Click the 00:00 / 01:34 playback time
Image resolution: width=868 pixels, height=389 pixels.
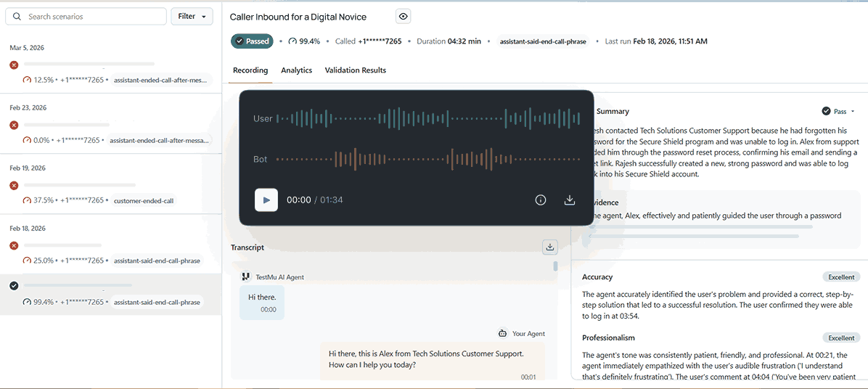click(314, 200)
